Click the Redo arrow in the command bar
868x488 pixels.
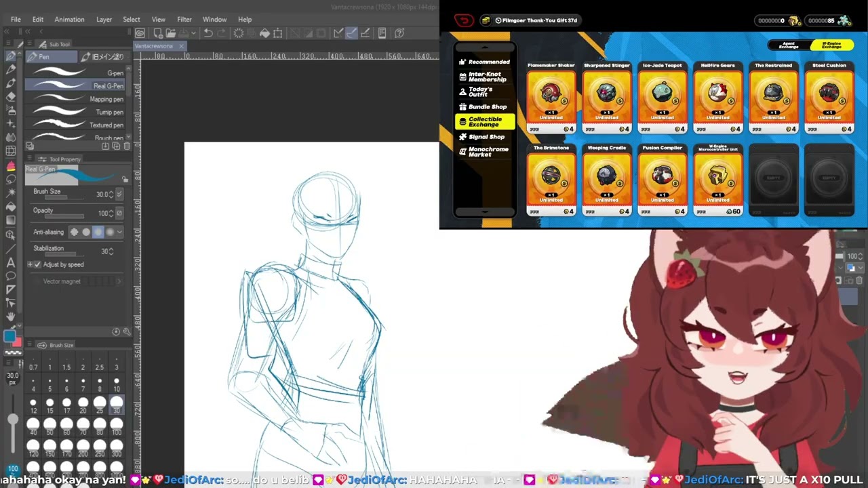(222, 33)
